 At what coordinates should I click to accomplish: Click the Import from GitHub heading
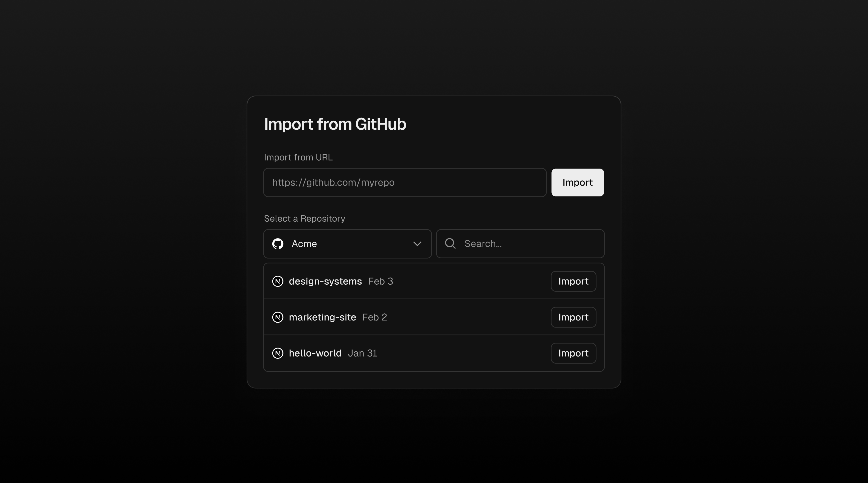pos(335,124)
